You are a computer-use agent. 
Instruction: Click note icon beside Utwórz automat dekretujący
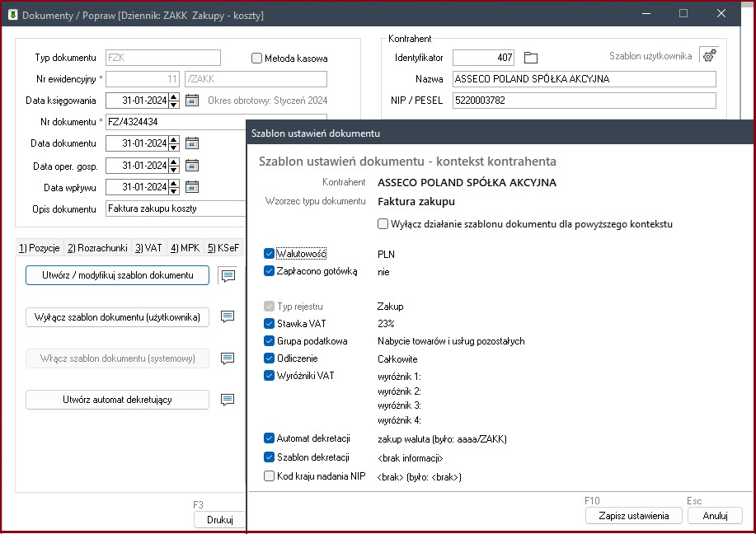pos(228,400)
